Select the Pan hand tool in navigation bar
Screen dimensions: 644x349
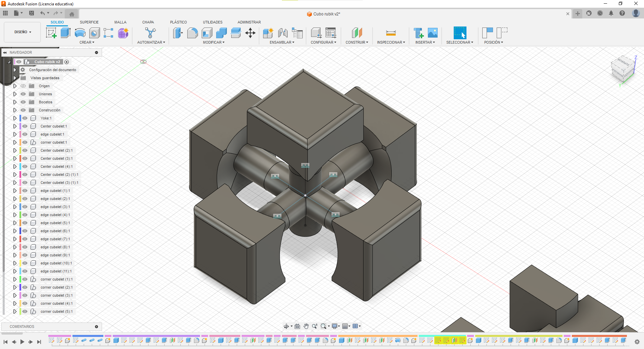306,326
